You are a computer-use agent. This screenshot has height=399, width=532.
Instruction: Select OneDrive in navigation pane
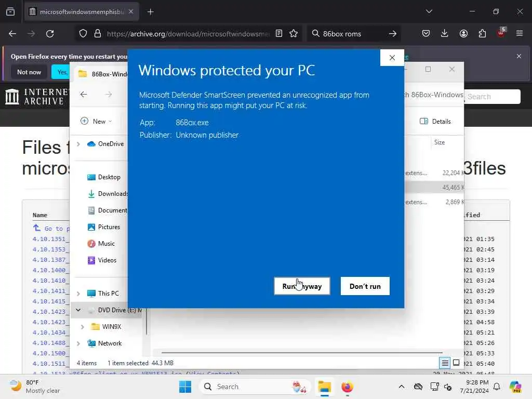[105, 144]
